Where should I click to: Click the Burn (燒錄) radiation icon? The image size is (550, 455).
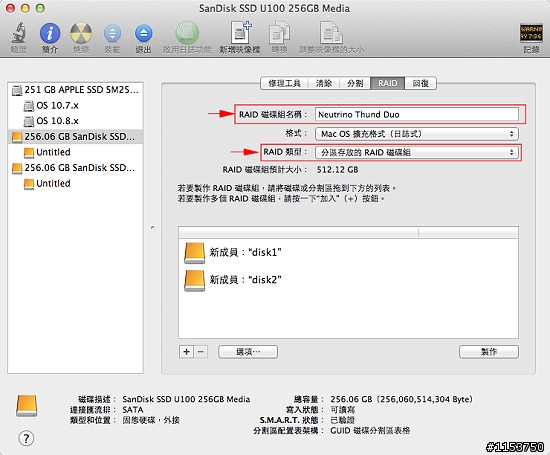pos(81,33)
